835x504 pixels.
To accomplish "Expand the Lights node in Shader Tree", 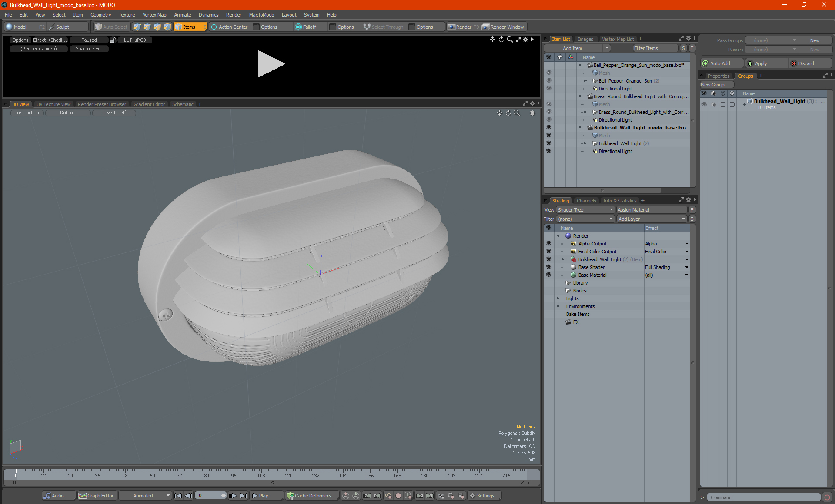I will pyautogui.click(x=558, y=298).
